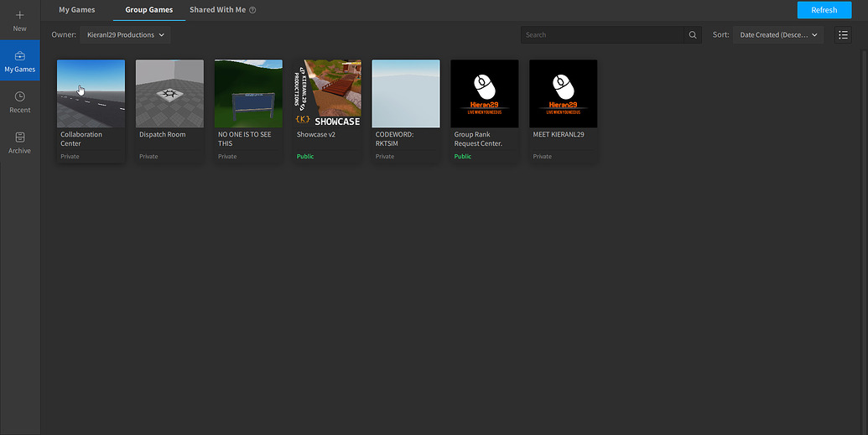Open MEET KIERANL29 thumbnail

pyautogui.click(x=563, y=94)
